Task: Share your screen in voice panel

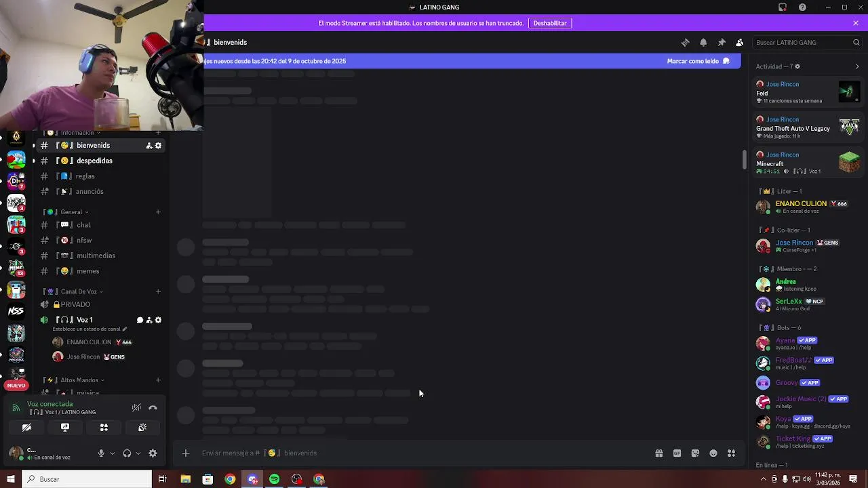Action: (65, 428)
